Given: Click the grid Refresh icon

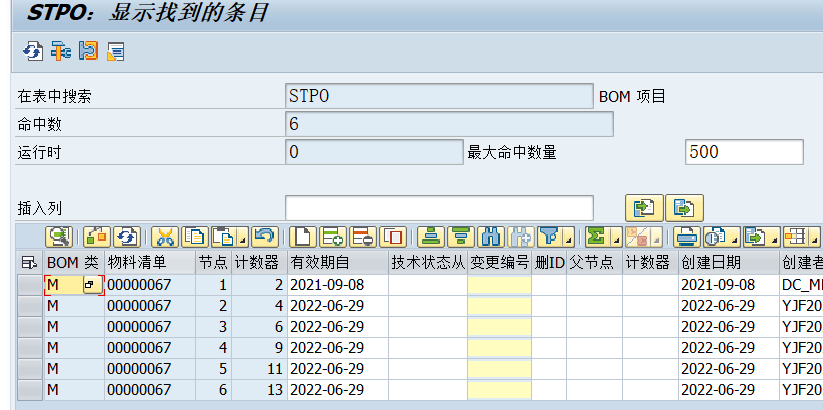Looking at the screenshot, I should pyautogui.click(x=127, y=237).
